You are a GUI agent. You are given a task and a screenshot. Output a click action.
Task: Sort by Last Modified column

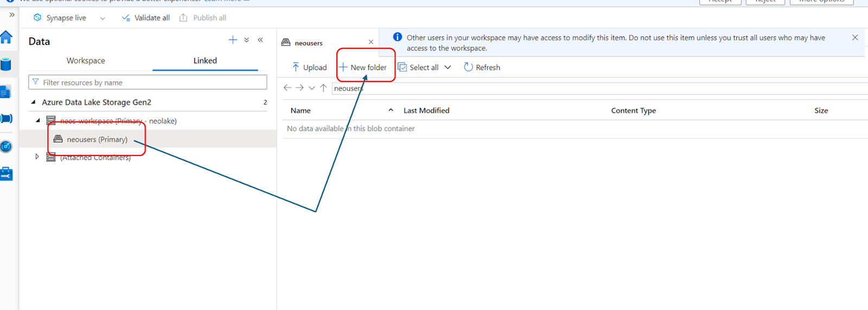point(426,111)
